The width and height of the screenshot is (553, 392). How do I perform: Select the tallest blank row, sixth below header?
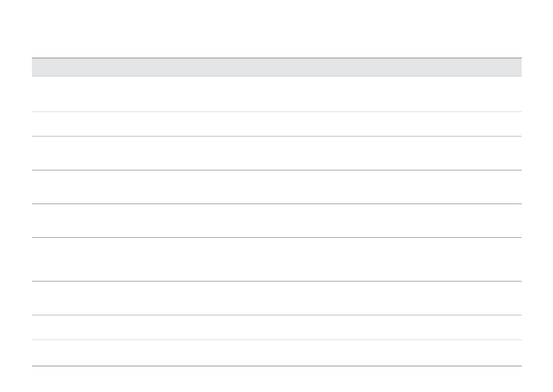(276, 259)
